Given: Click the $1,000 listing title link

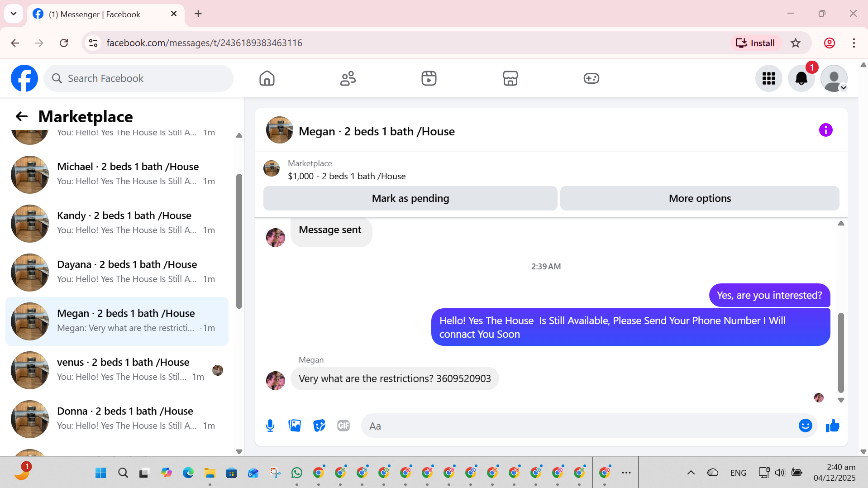Looking at the screenshot, I should (x=347, y=176).
